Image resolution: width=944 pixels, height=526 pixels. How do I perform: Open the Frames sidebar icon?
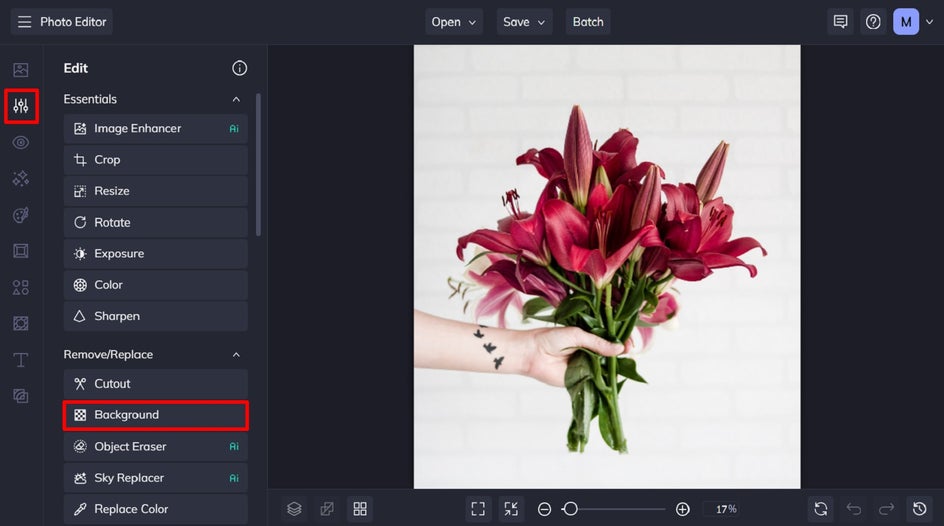(x=20, y=251)
